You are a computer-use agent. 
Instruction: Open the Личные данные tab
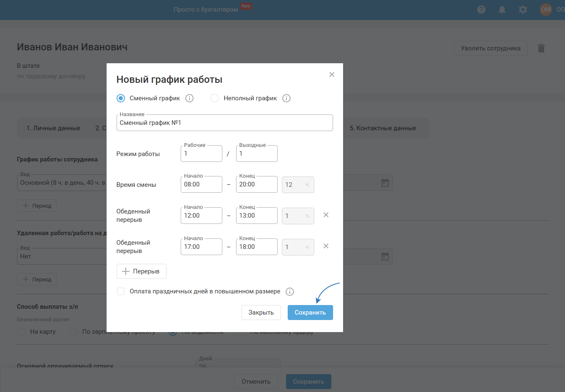[x=53, y=128]
